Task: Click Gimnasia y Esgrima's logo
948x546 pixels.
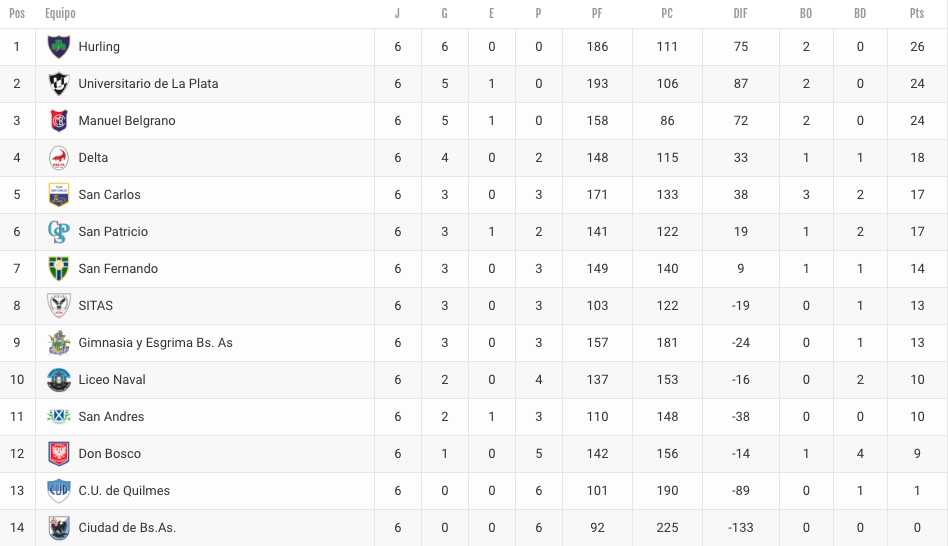Action: tap(59, 342)
